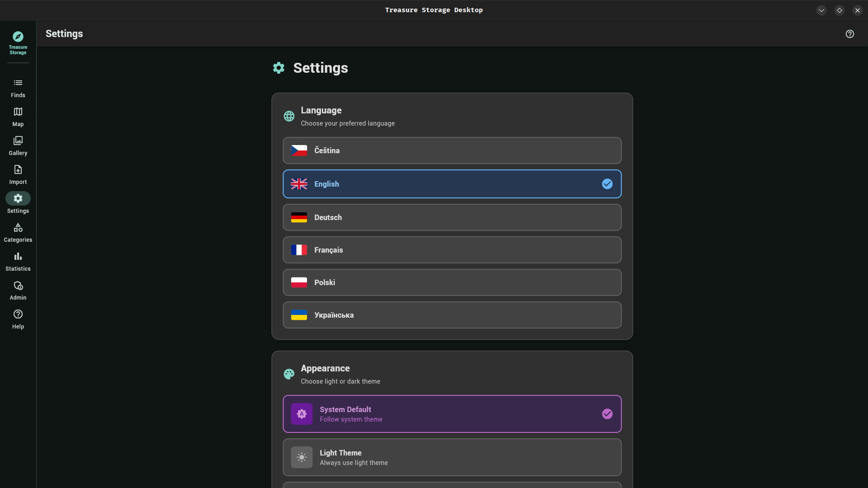Choose Українська as the language

(x=452, y=315)
